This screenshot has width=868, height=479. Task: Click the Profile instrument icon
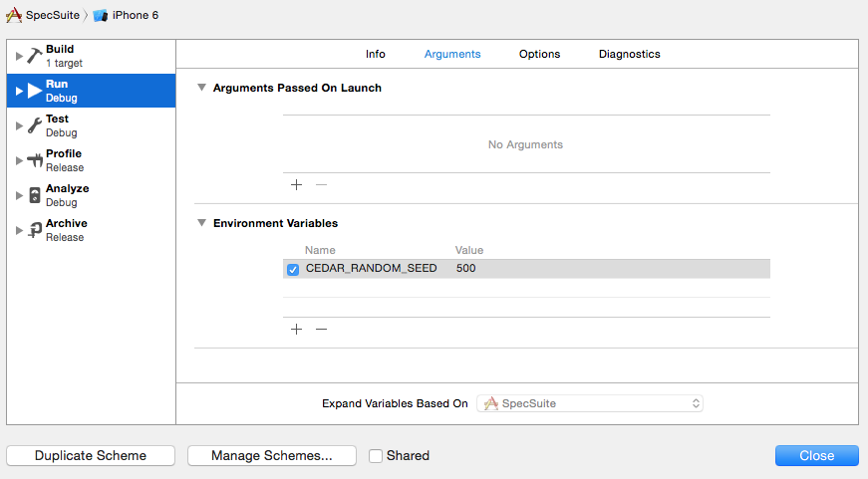(34, 160)
